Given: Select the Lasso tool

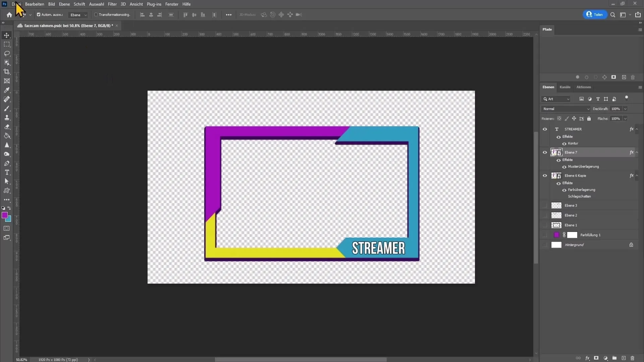Looking at the screenshot, I should 7,53.
